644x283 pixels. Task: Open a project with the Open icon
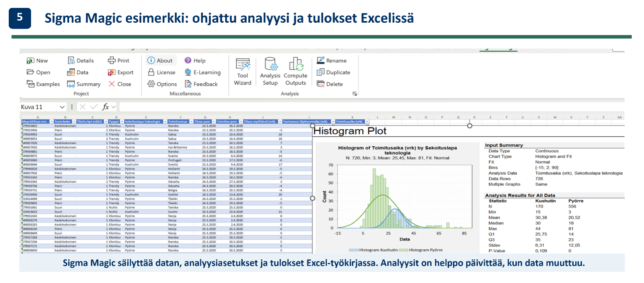tap(30, 72)
